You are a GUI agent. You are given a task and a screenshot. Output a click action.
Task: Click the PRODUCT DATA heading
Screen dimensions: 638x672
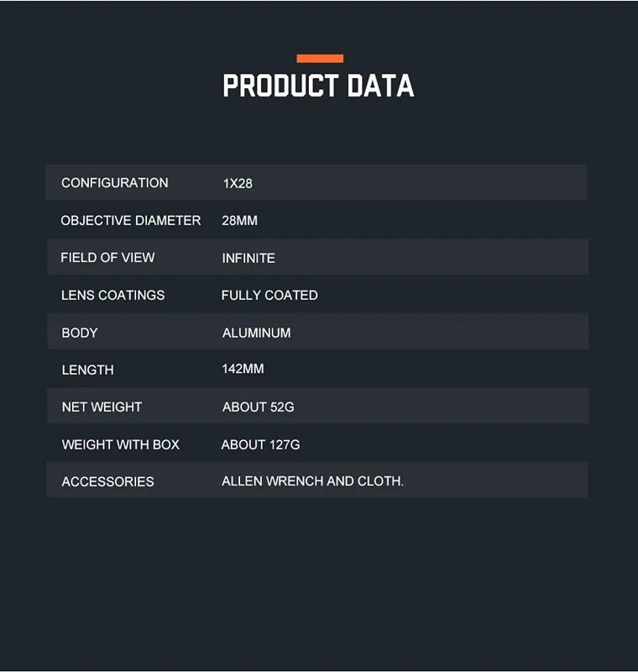[x=318, y=86]
